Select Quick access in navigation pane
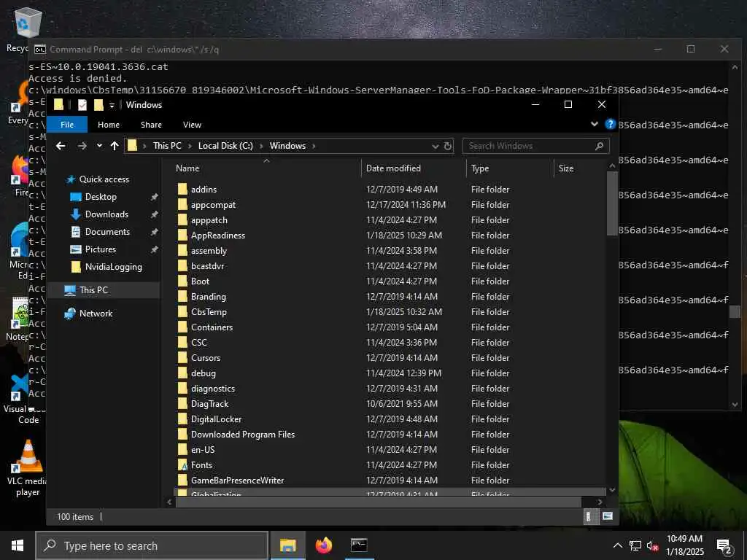747x560 pixels. (104, 179)
